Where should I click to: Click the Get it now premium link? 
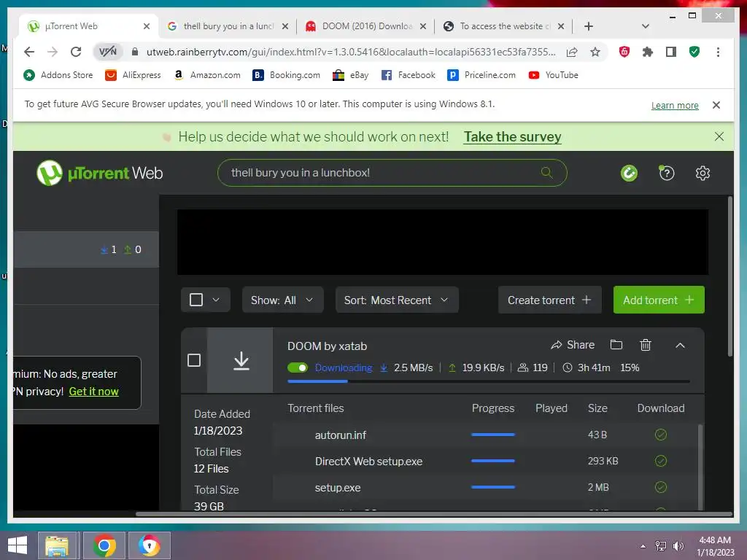[94, 392]
